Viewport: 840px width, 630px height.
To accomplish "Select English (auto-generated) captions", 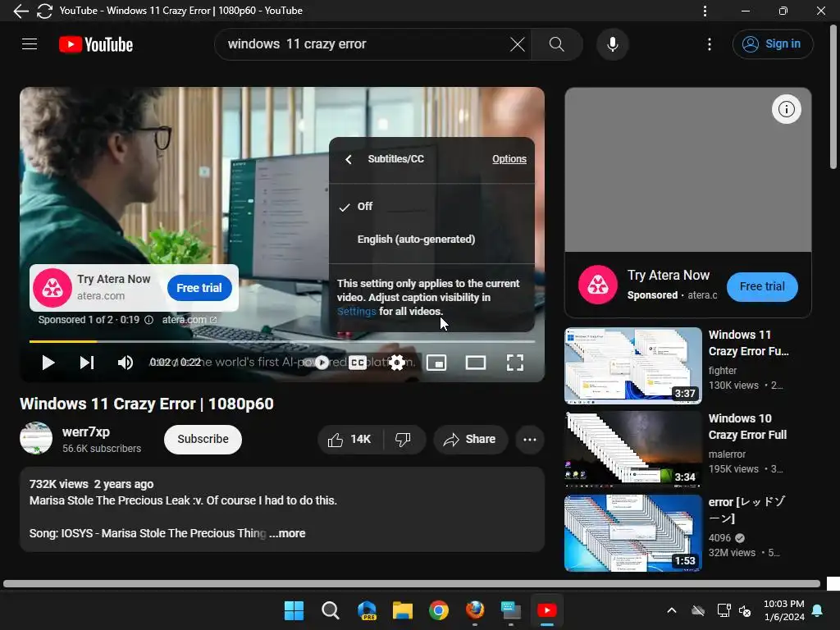I will [431, 239].
